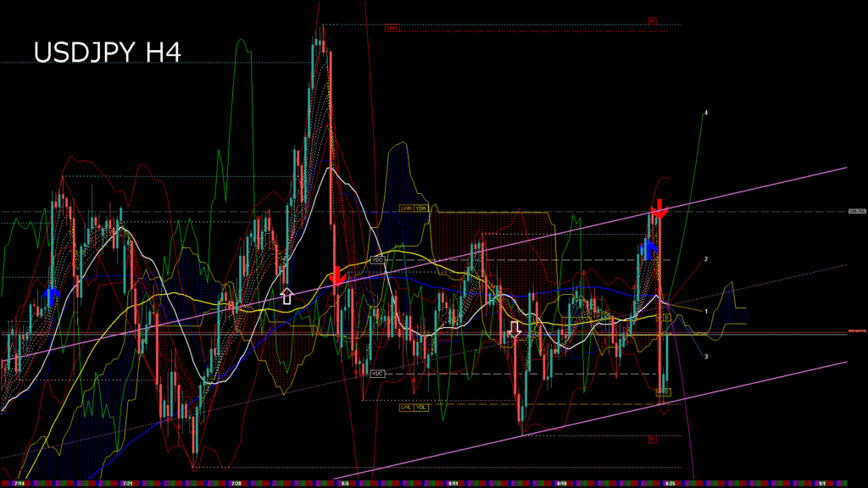Click the 8/4 date on the time axis
Image resolution: width=868 pixels, height=488 pixels.
tap(343, 483)
